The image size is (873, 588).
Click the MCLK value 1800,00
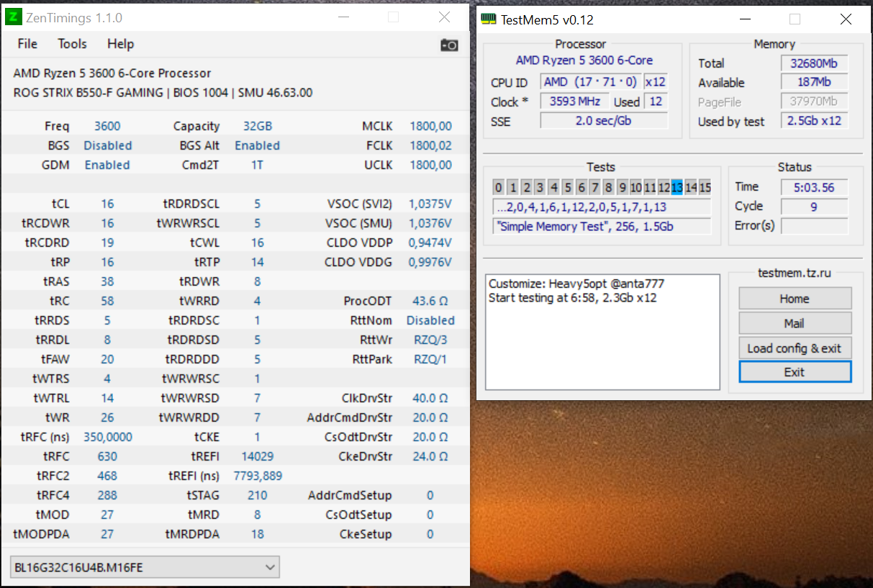pos(430,126)
